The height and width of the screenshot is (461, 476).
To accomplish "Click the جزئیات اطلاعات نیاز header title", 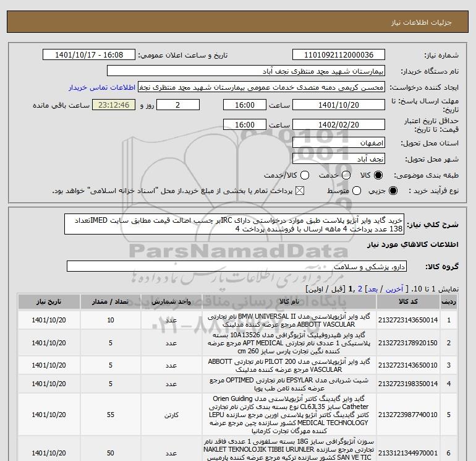I will click(x=422, y=22).
